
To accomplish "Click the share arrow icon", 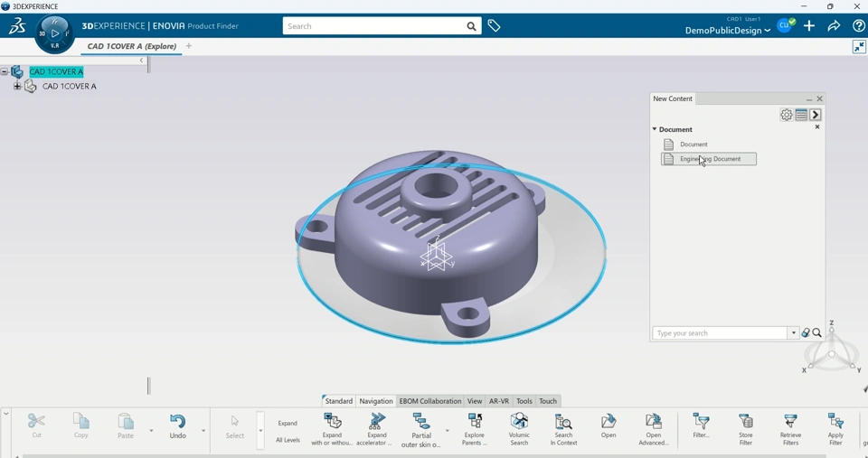I will coord(834,26).
